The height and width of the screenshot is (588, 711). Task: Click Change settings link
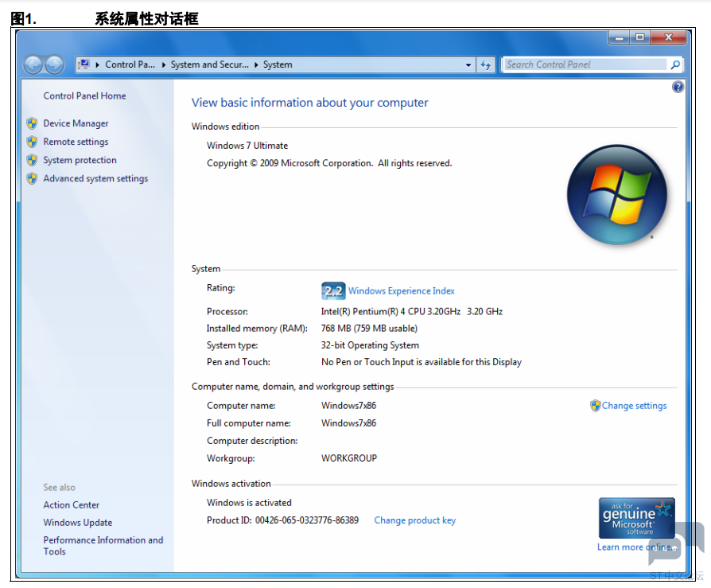[x=635, y=406]
